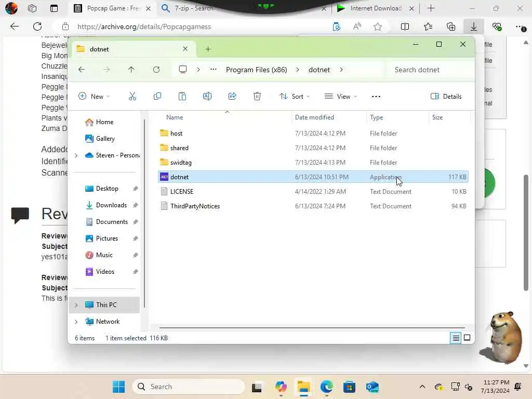Switch to details list view icon in status bar
This screenshot has width=532, height=399.
click(x=456, y=338)
